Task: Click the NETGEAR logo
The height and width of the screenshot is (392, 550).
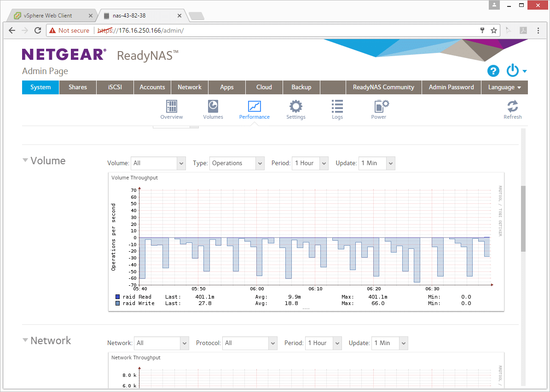Action: [x=64, y=55]
